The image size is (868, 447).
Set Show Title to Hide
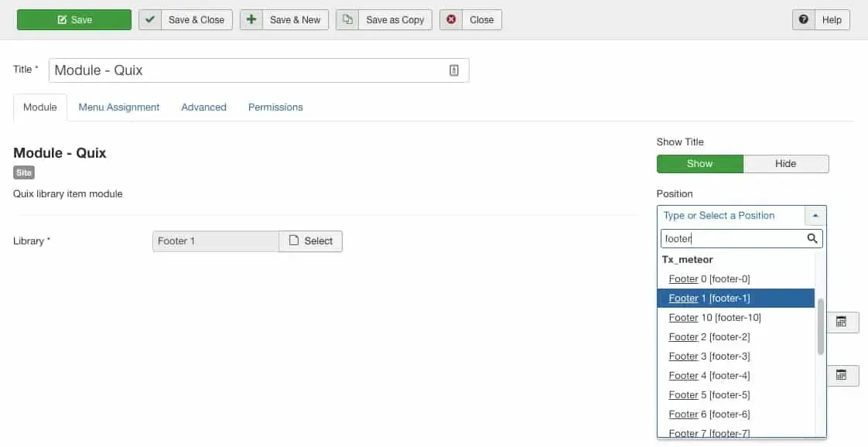(785, 164)
